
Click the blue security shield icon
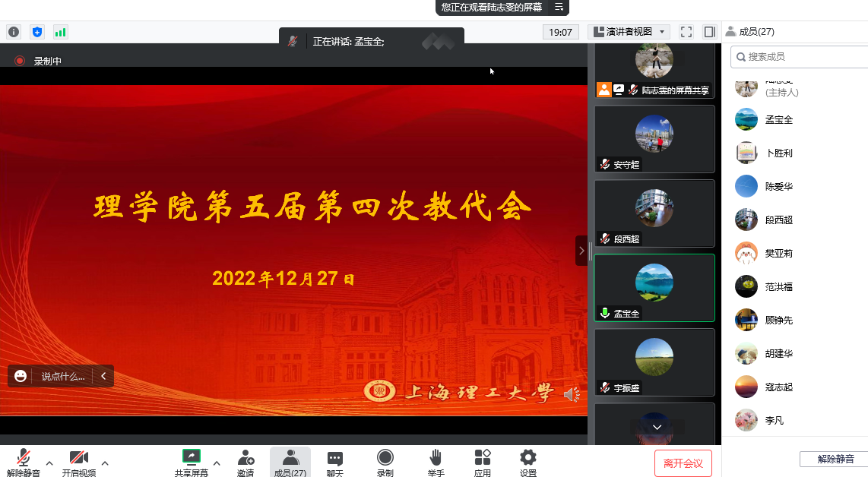37,32
